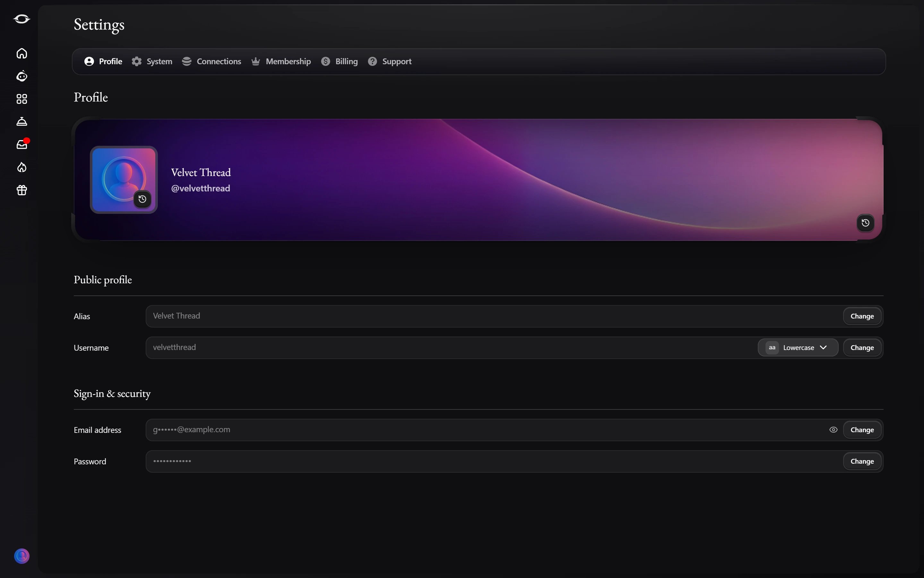Reveal the masked email address with the eye icon

tap(834, 430)
